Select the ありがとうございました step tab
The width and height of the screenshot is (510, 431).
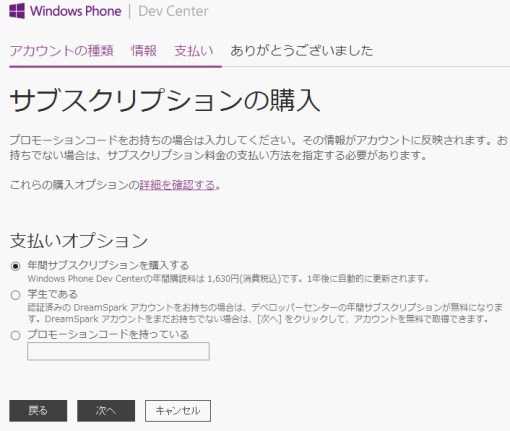coord(301,51)
